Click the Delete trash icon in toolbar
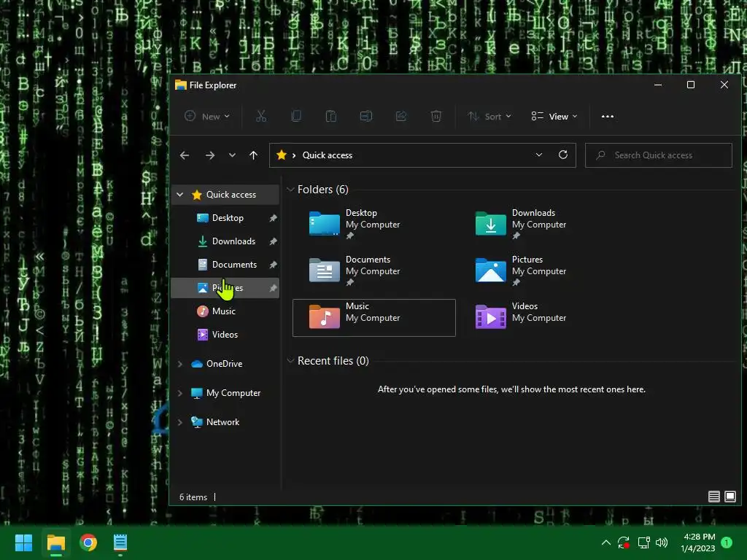The height and width of the screenshot is (560, 747). pyautogui.click(x=436, y=116)
